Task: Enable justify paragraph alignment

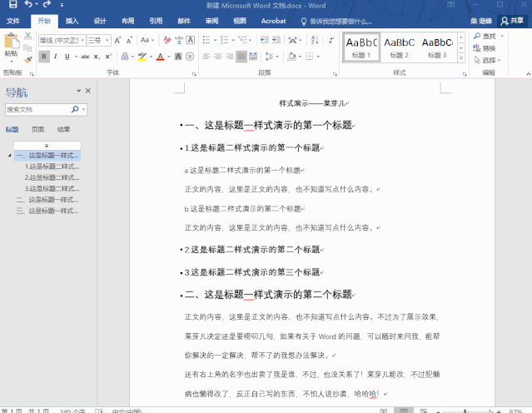Action: click(x=241, y=57)
